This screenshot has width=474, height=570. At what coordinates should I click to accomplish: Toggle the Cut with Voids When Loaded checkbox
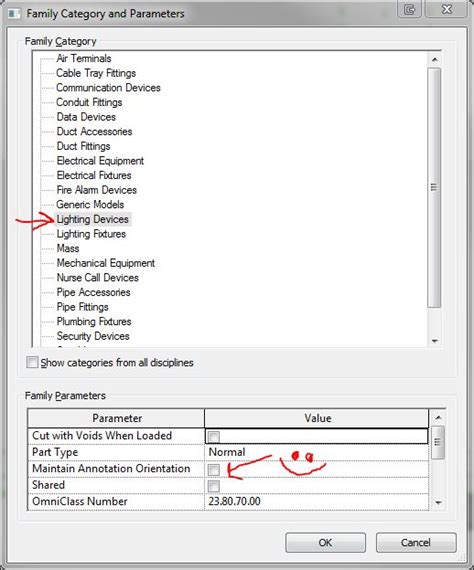pos(214,436)
